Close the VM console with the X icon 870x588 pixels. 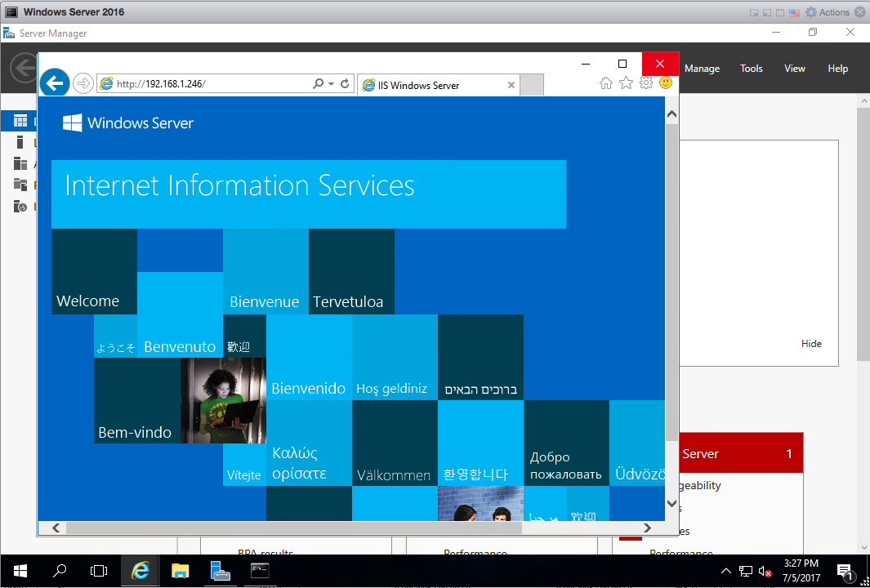pyautogui.click(x=859, y=12)
